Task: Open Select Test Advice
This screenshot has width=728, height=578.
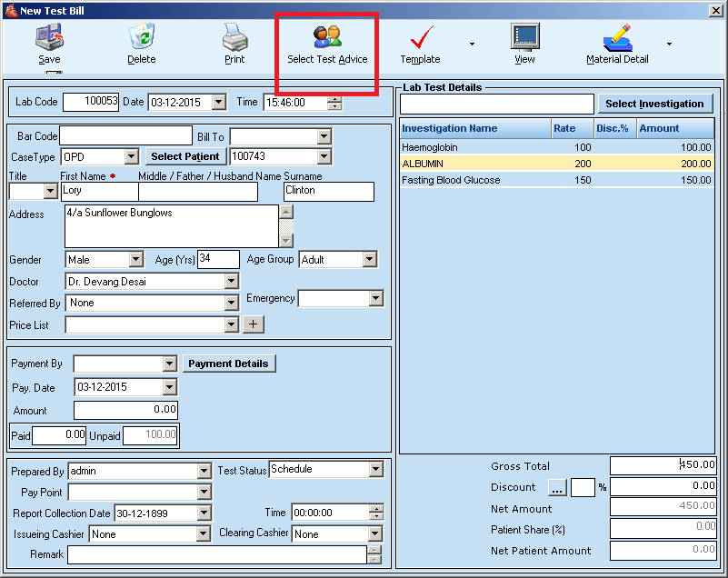Action: click(x=327, y=39)
